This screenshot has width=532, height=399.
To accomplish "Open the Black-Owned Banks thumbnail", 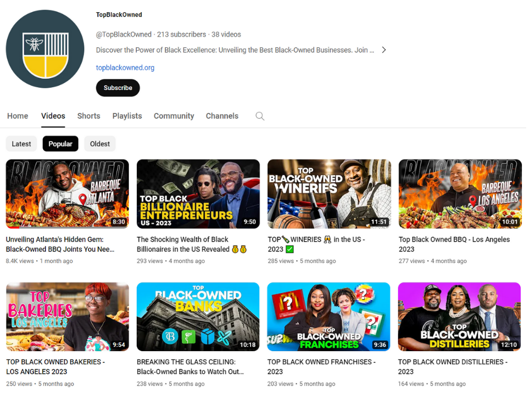I will coord(198,317).
